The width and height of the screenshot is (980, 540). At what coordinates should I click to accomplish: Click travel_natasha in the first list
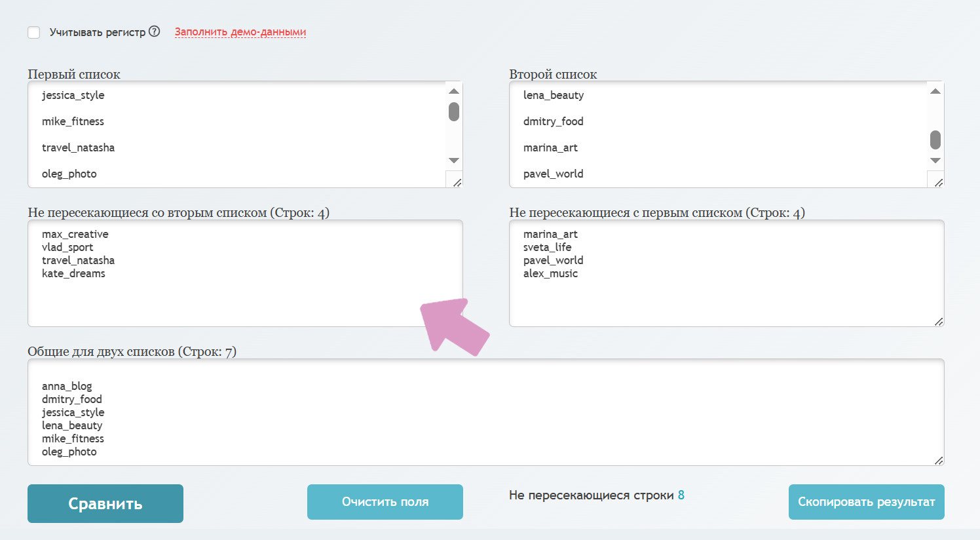[79, 147]
